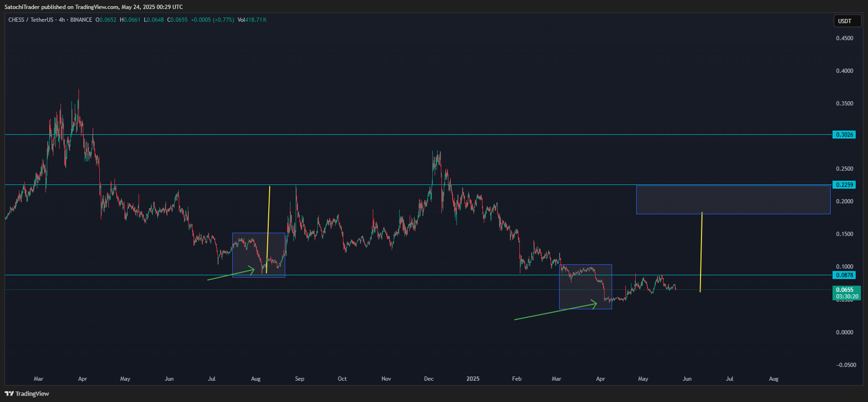The image size is (868, 402).
Task: Click the SatochiTrader published header text
Action: pos(94,7)
